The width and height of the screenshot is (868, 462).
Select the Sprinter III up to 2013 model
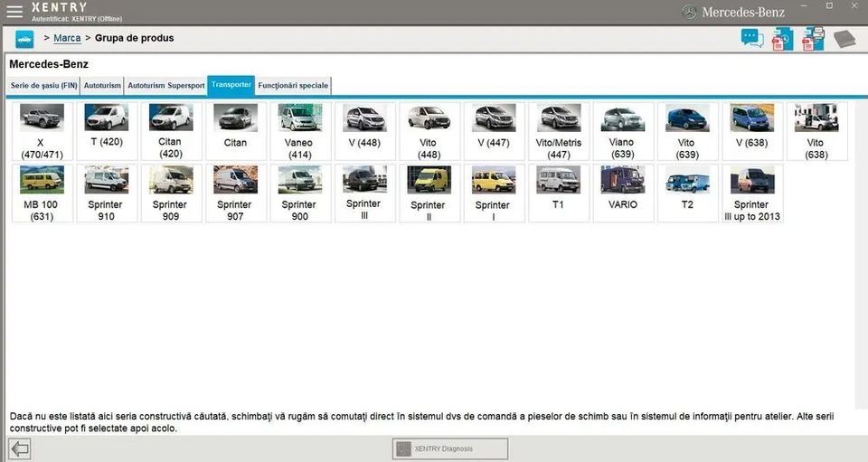tap(752, 193)
